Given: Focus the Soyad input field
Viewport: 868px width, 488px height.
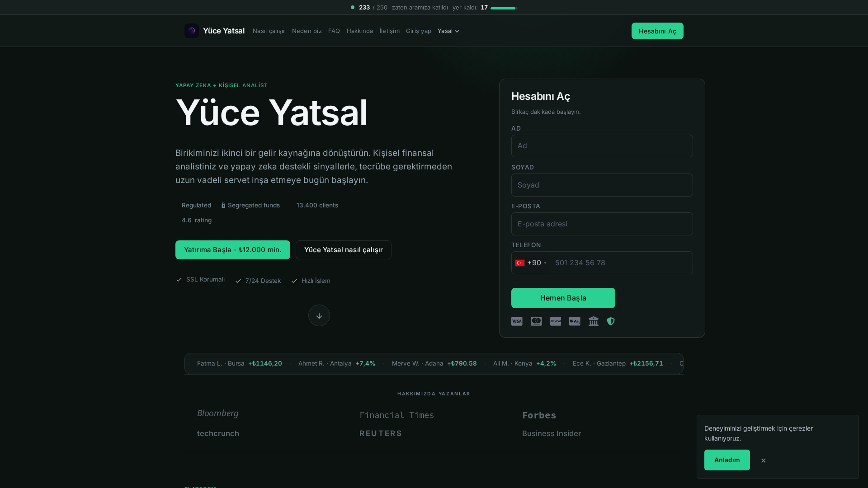Looking at the screenshot, I should coord(602,185).
